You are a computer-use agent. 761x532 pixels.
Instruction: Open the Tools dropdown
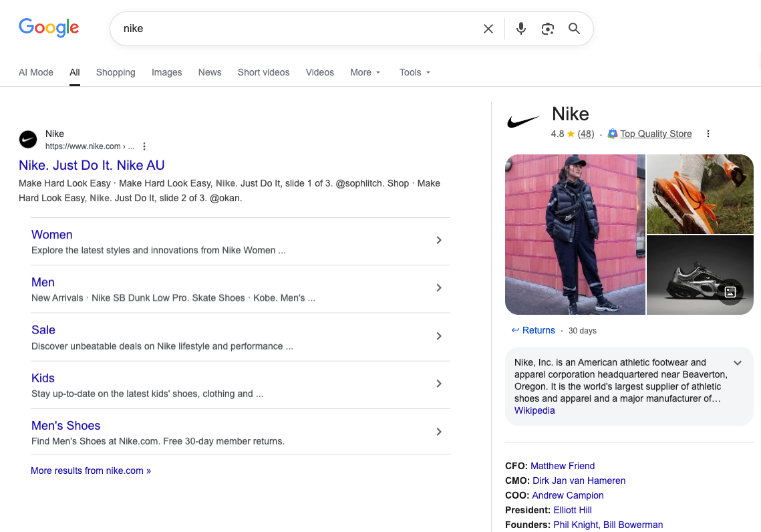pos(415,72)
